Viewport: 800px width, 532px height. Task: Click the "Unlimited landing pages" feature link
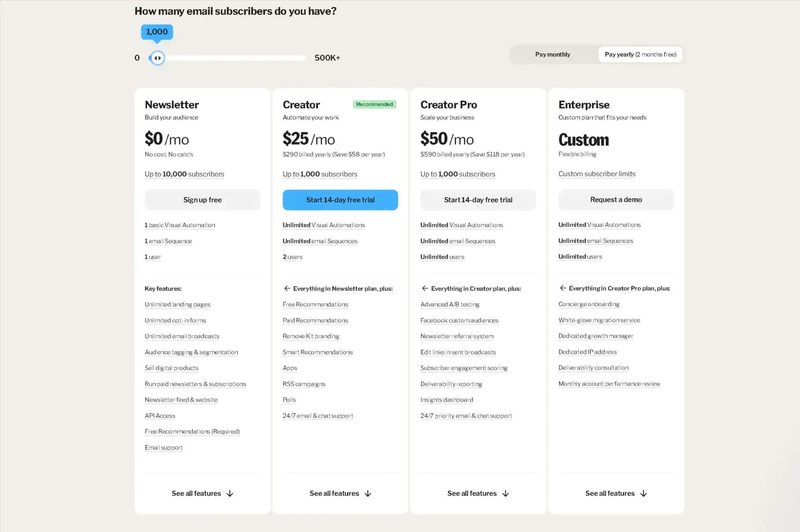click(x=177, y=304)
